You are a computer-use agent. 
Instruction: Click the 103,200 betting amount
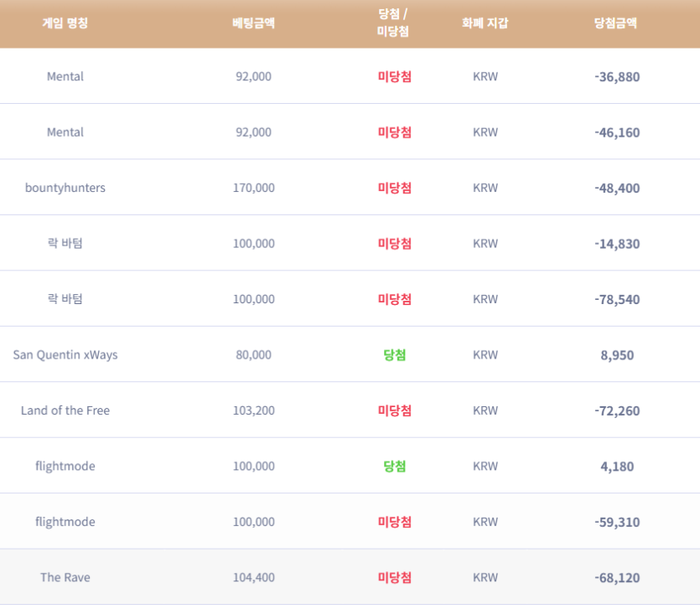pos(253,410)
